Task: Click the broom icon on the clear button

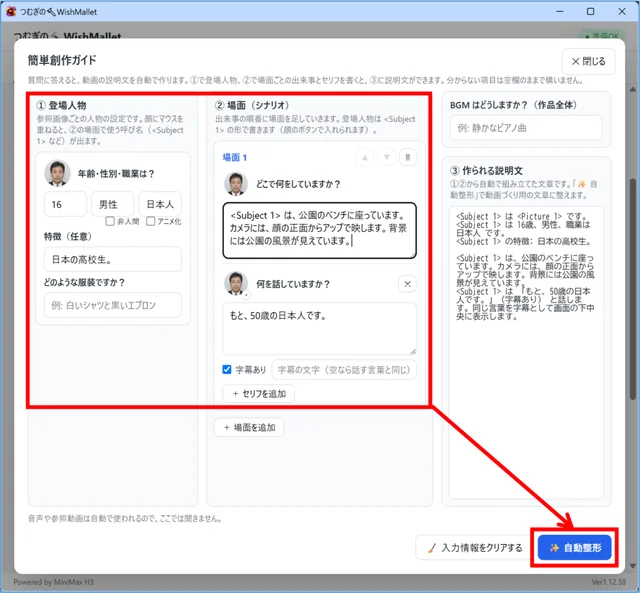Action: point(432,548)
